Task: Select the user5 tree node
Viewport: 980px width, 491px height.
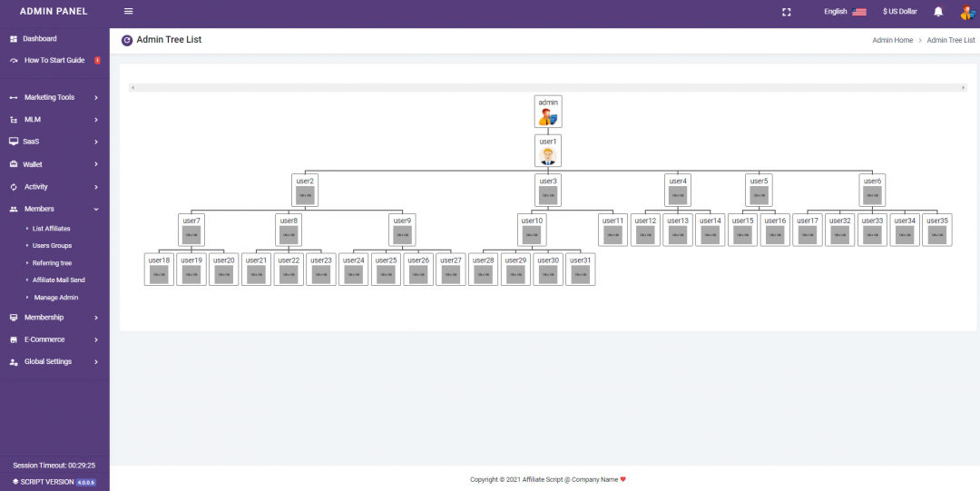Action: coord(759,191)
